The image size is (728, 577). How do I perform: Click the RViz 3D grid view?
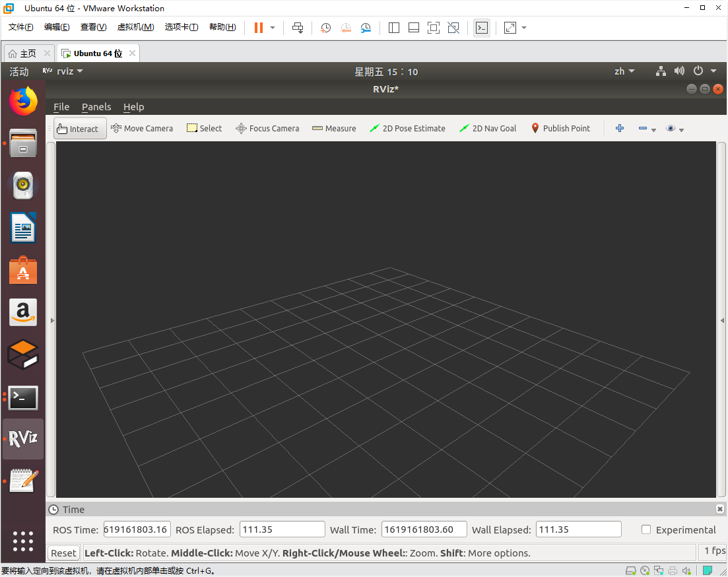coord(386,320)
